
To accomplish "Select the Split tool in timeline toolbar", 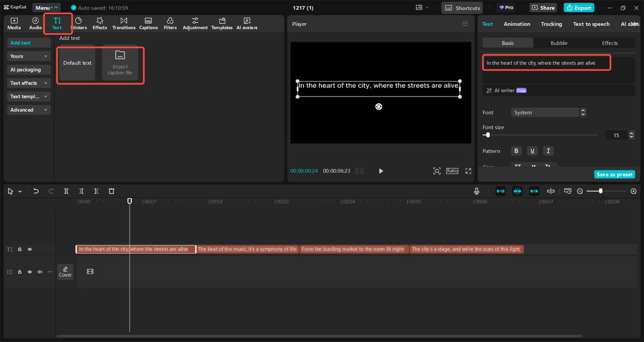I will tap(66, 191).
